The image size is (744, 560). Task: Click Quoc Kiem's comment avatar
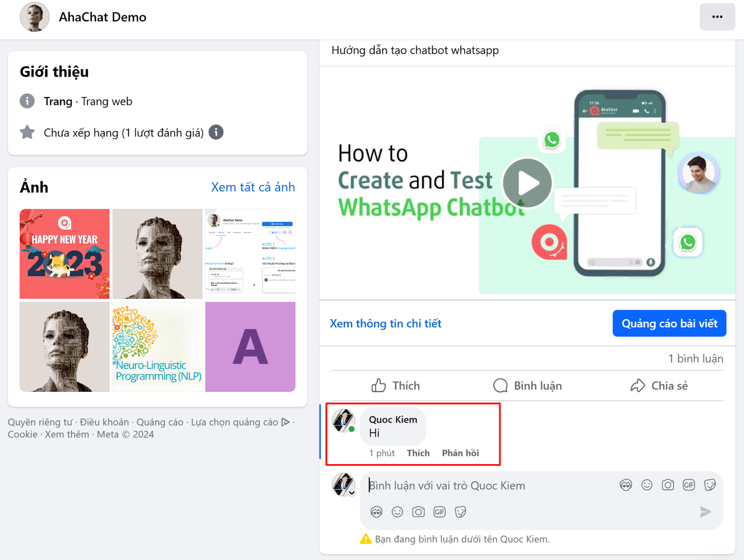[x=344, y=420]
